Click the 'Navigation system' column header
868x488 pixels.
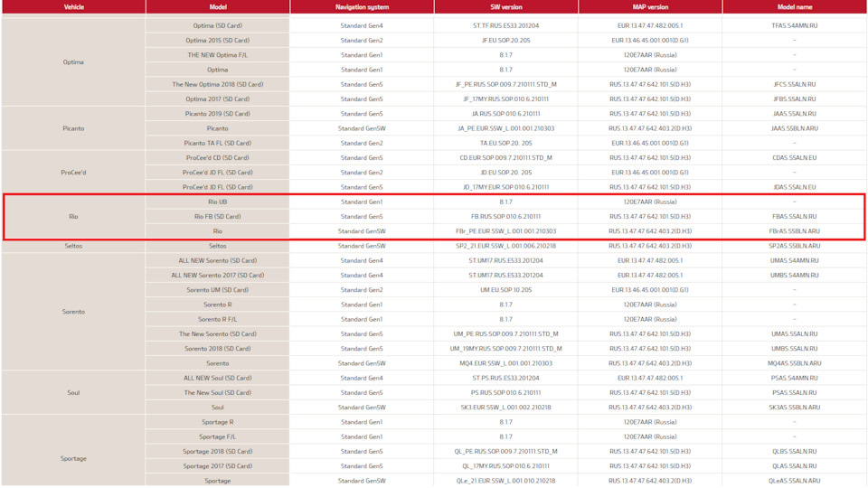click(x=362, y=6)
